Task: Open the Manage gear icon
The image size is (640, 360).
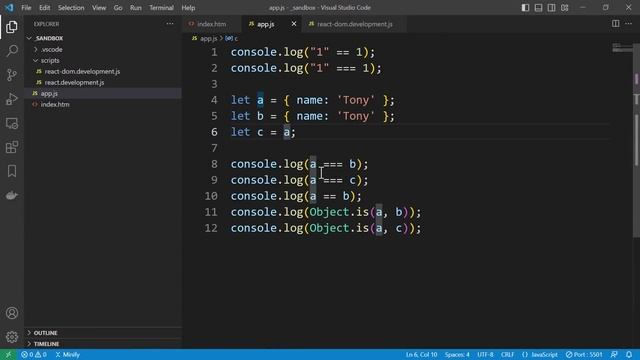Action: tap(12, 337)
